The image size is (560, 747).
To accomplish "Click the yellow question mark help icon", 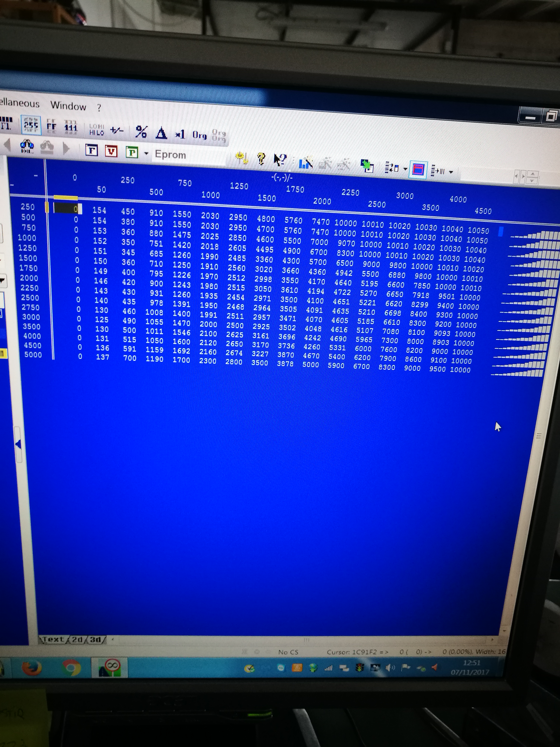I will (x=261, y=159).
